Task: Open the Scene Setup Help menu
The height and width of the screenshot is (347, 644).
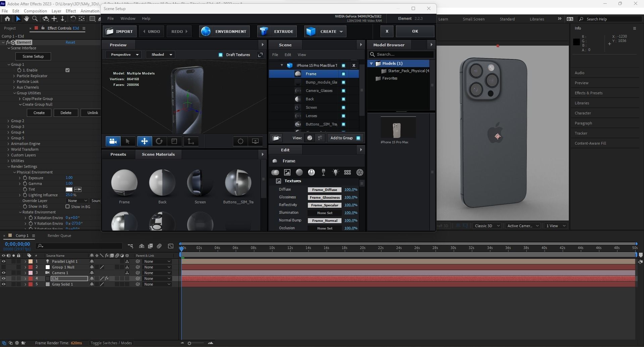Action: pyautogui.click(x=146, y=18)
